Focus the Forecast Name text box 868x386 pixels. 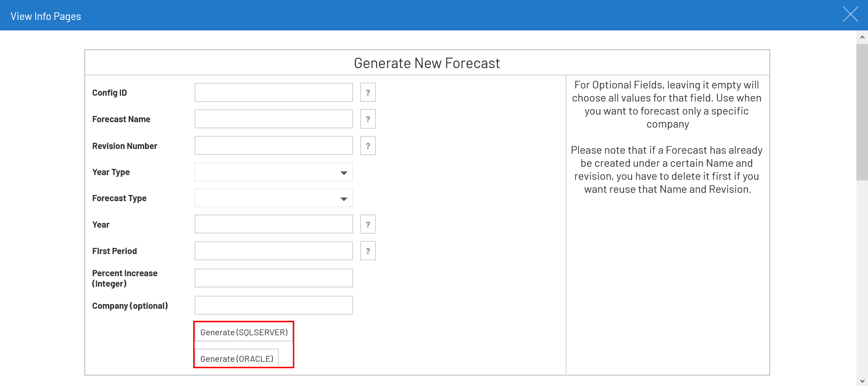[274, 119]
